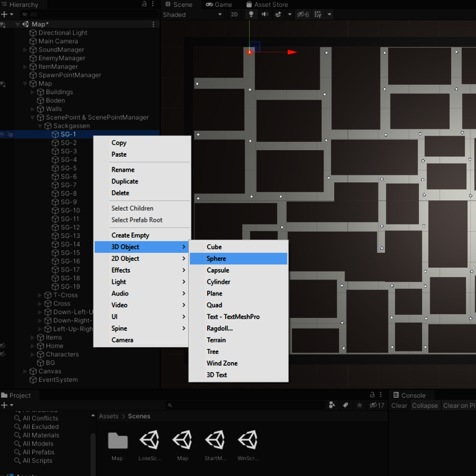Collapse the Map game object
The height and width of the screenshot is (476, 476).
click(x=25, y=84)
